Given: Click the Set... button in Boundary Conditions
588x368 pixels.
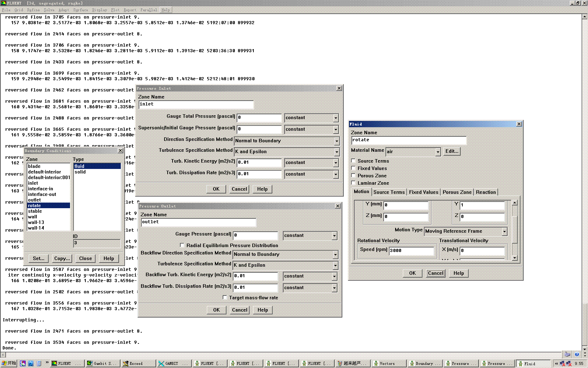Looking at the screenshot, I should coord(38,258).
